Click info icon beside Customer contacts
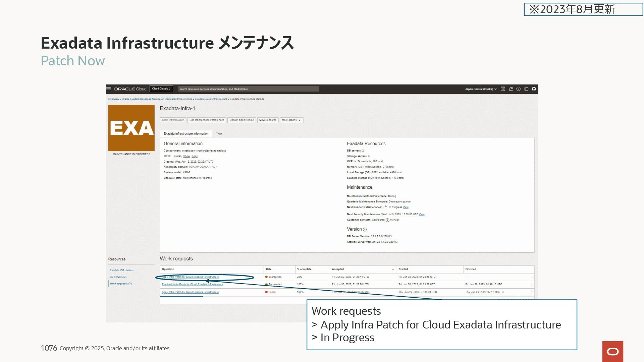The width and height of the screenshot is (644, 362). click(x=387, y=220)
